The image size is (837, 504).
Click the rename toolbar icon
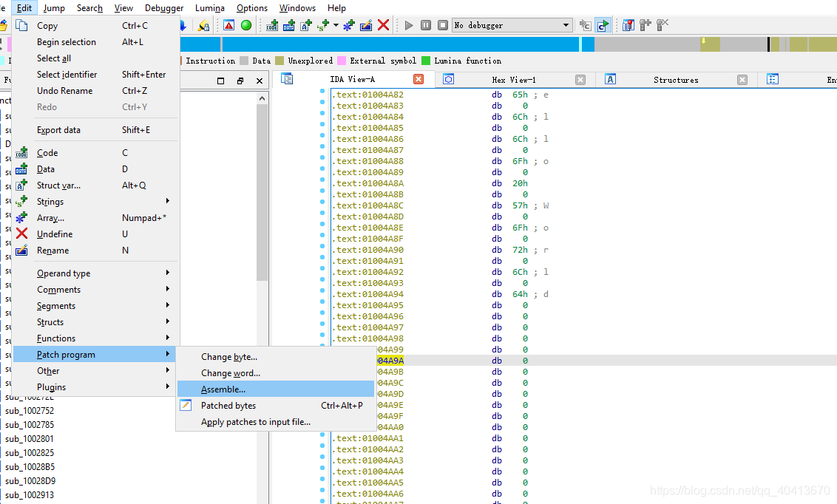366,25
